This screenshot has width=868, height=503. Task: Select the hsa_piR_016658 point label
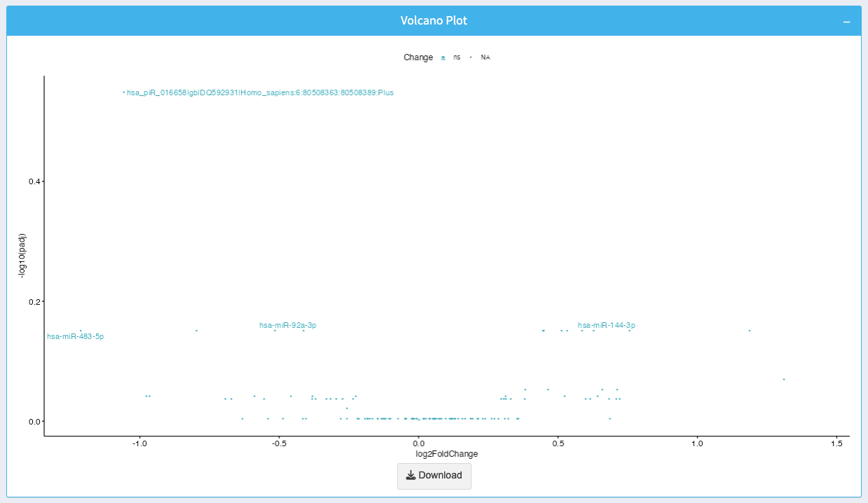260,92
